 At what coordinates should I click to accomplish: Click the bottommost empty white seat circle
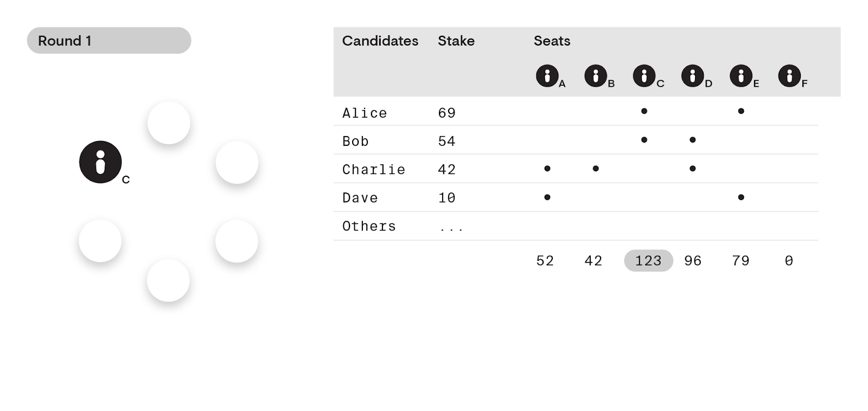coord(168,280)
